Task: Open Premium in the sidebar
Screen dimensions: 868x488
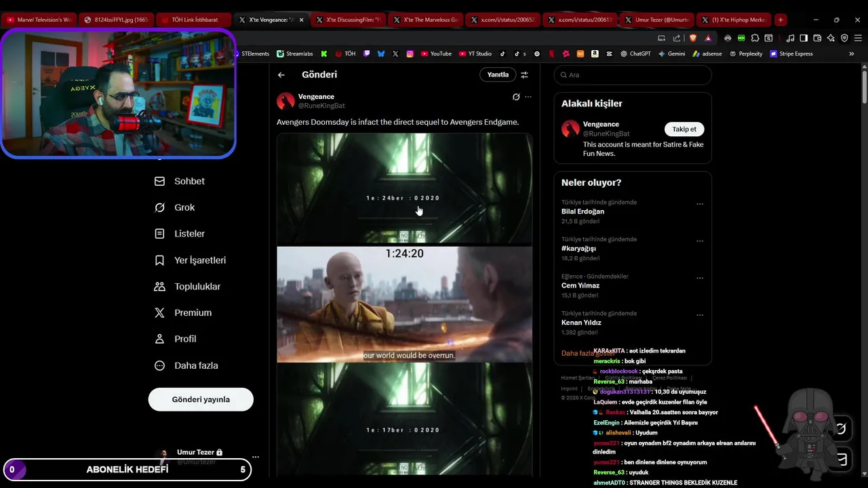Action: (x=183, y=312)
